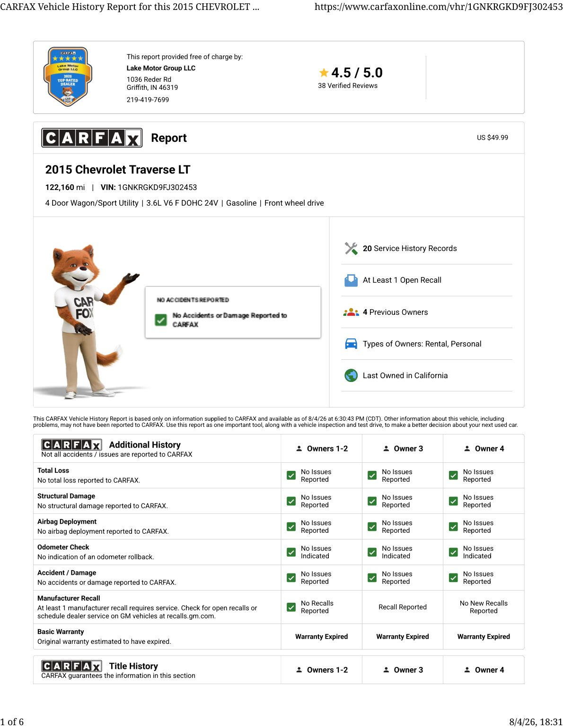The width and height of the screenshot is (563, 728).
Task: Click Total Loss check for Owner 4
Action: (453, 476)
